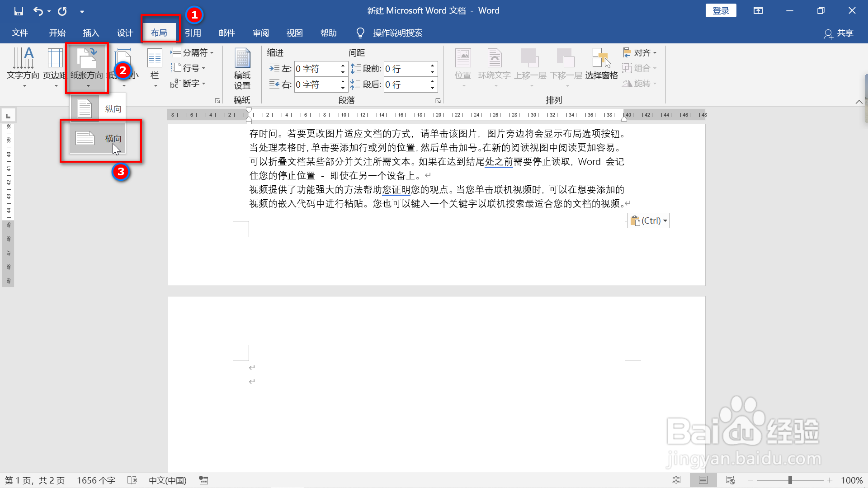Open the 文件 menu
The image size is (868, 488).
click(x=20, y=33)
